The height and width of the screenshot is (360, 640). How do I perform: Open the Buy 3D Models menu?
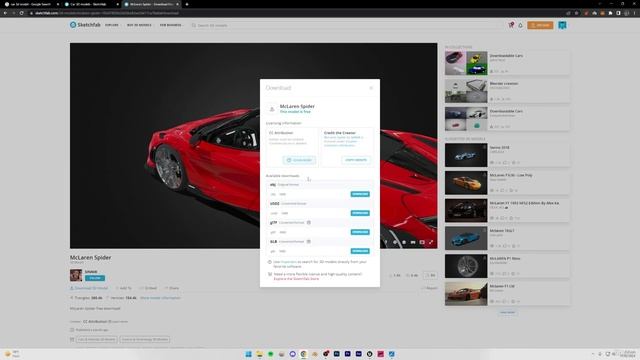coord(139,25)
